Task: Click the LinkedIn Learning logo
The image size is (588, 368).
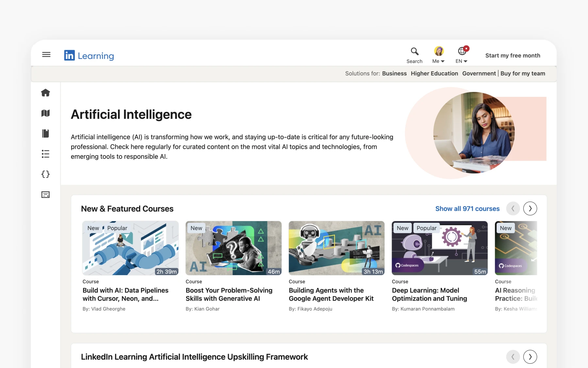Action: [x=89, y=56]
